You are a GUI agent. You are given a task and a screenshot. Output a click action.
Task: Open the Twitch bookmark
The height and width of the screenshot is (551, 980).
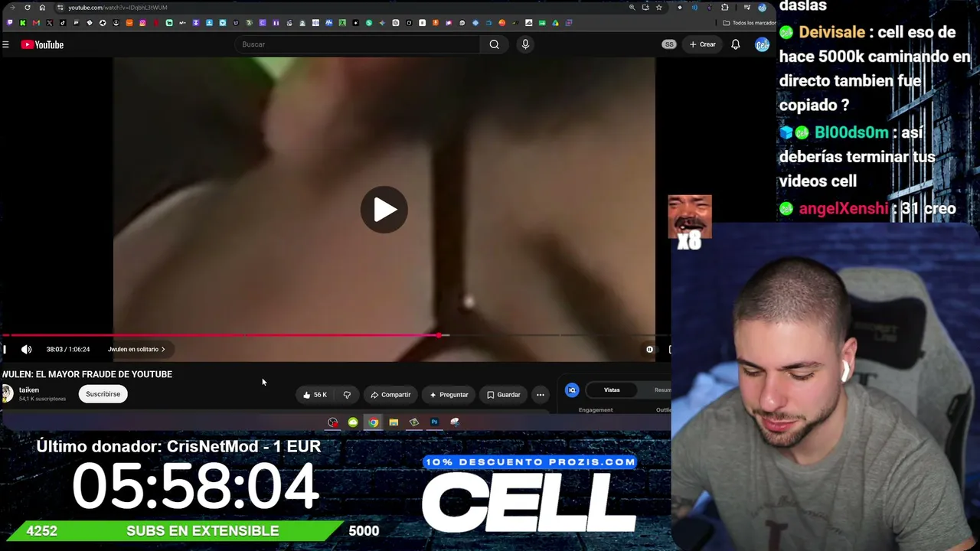coord(9,23)
